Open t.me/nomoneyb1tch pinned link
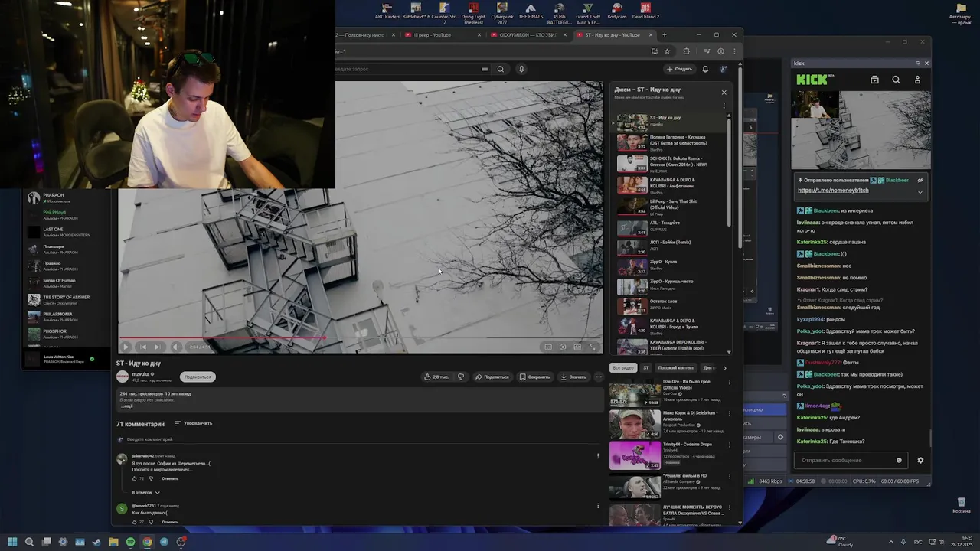This screenshot has height=551, width=980. (833, 190)
